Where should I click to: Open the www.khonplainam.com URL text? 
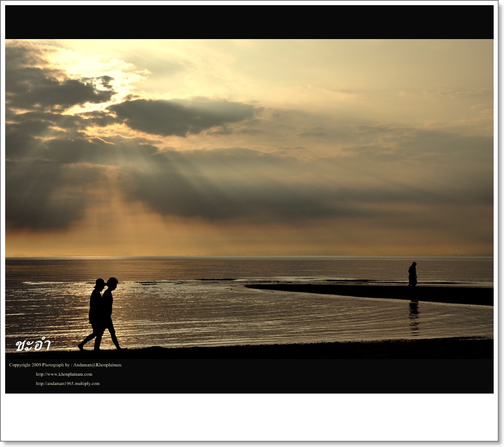pyautogui.click(x=64, y=374)
